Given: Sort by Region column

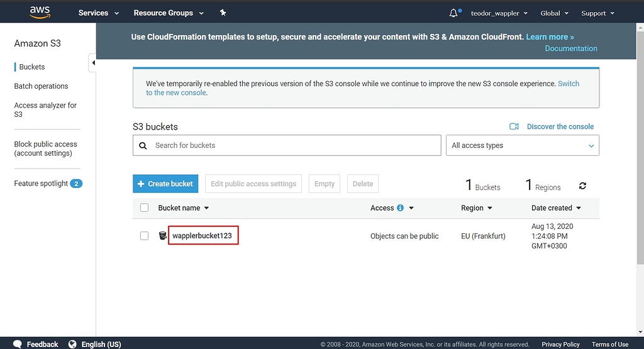Looking at the screenshot, I should click(x=477, y=208).
